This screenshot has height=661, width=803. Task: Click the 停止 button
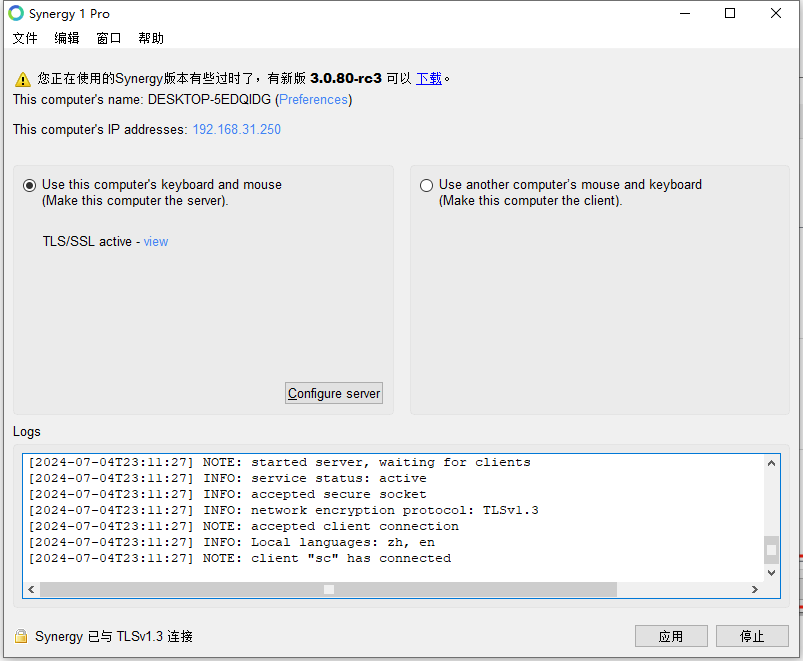752,636
